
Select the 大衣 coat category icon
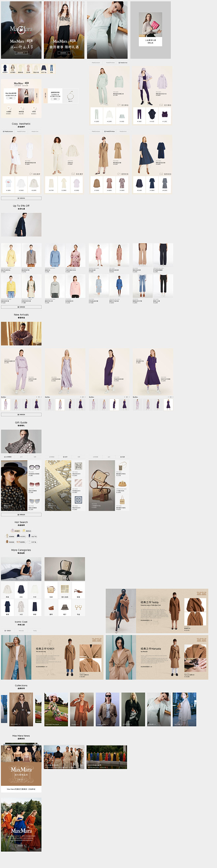click(21, 608)
